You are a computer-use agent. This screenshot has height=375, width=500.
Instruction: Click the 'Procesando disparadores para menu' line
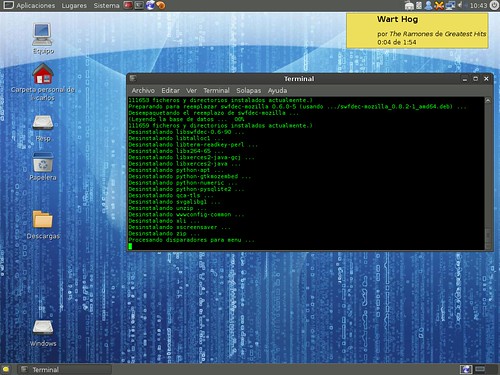(x=191, y=240)
